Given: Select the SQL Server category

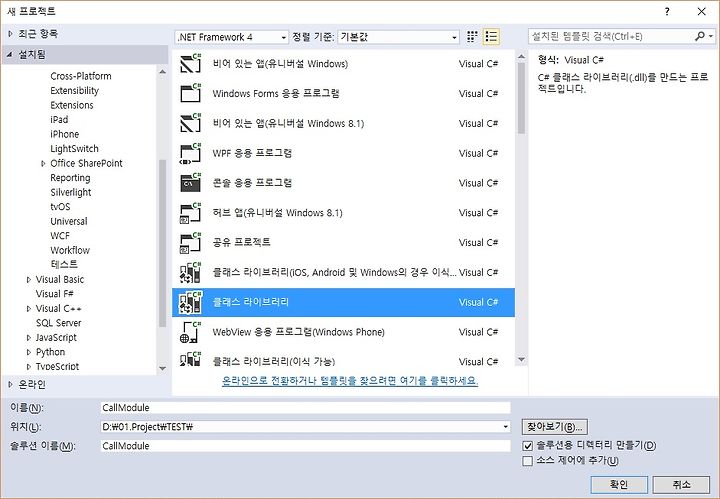Looking at the screenshot, I should pyautogui.click(x=58, y=323).
